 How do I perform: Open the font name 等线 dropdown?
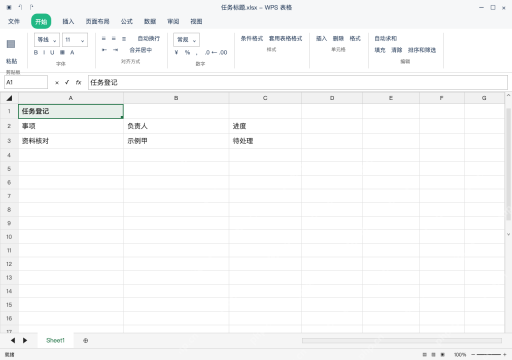coord(47,40)
